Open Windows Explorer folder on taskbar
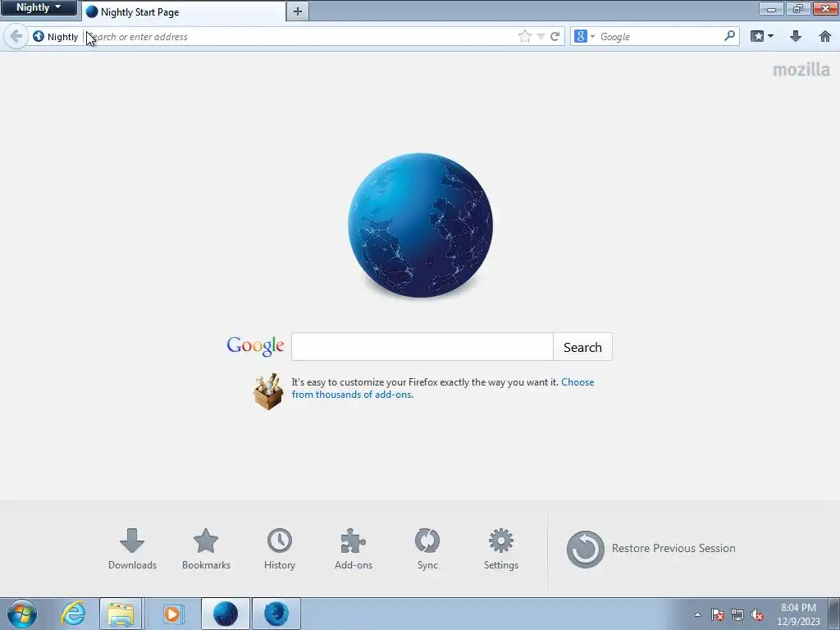Image resolution: width=840 pixels, height=630 pixels. coord(121,614)
